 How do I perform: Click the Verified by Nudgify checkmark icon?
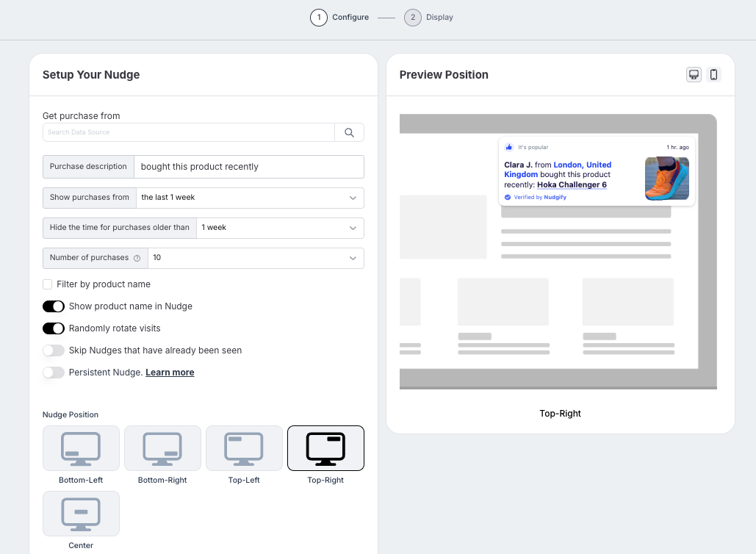coord(508,197)
